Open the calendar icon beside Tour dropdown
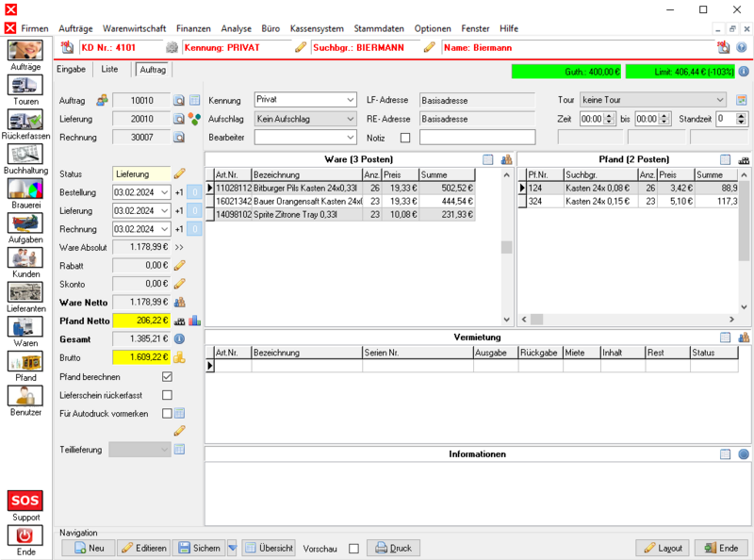This screenshot has width=754, height=560. pos(742,100)
